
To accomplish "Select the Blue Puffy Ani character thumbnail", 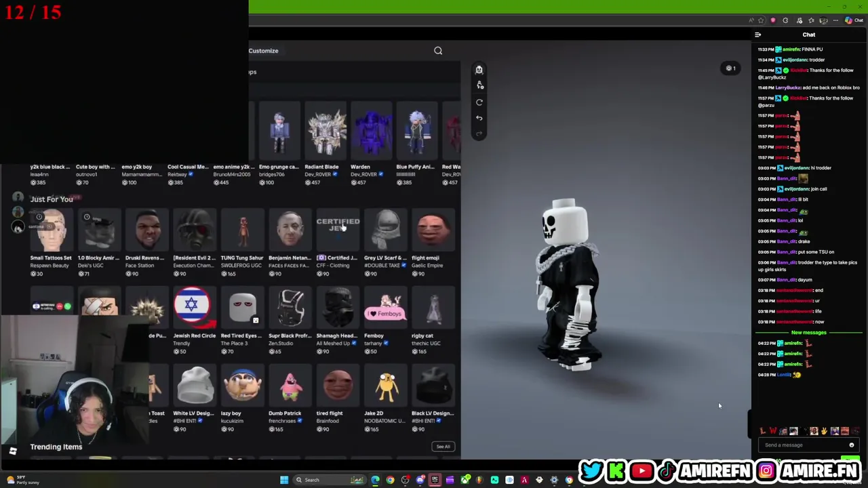I will [x=418, y=131].
